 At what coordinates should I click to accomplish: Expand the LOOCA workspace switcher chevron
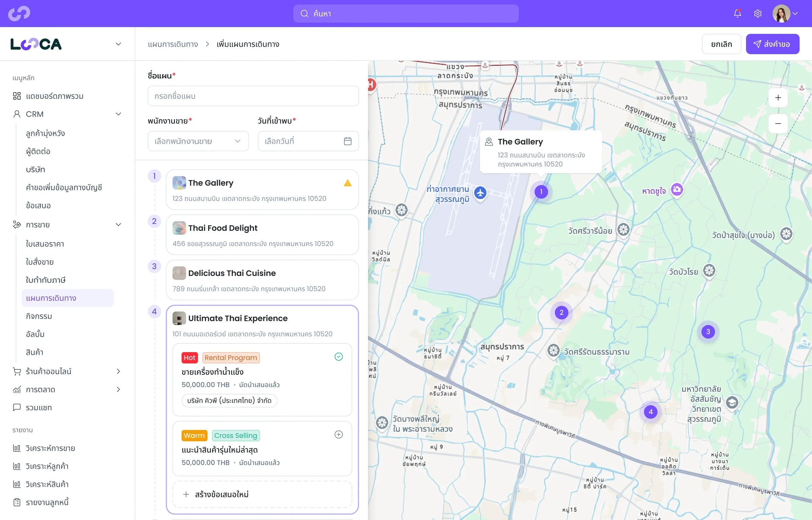tap(118, 44)
